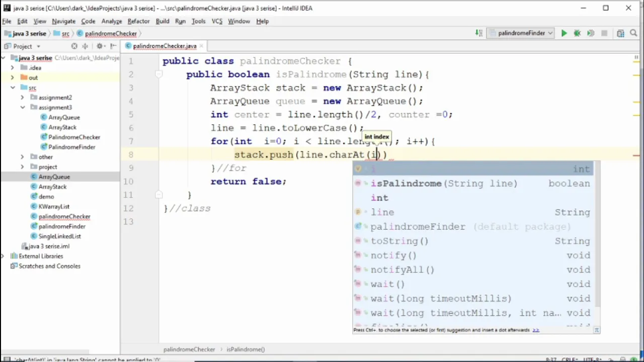Click KWarrayList class icon in tree
Image resolution: width=644 pixels, height=362 pixels.
[x=34, y=207]
